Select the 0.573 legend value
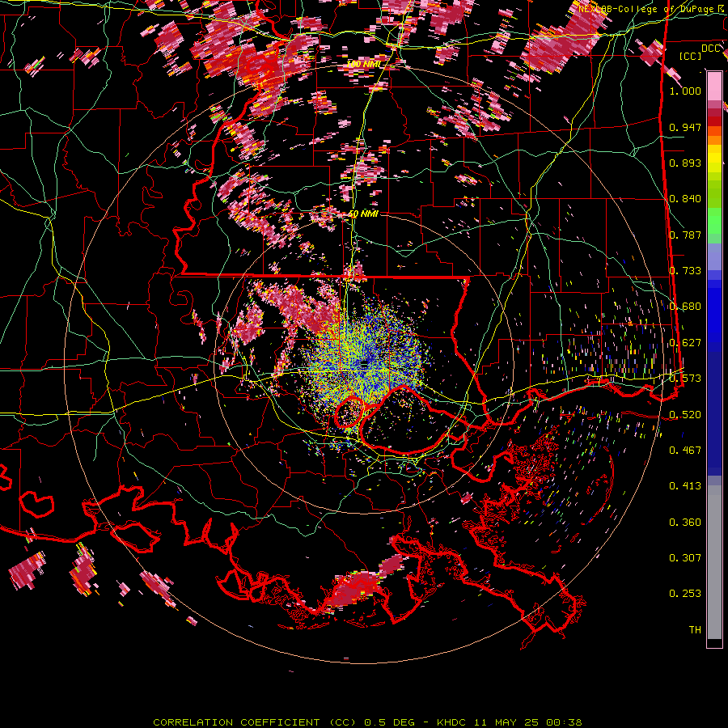 (685, 379)
